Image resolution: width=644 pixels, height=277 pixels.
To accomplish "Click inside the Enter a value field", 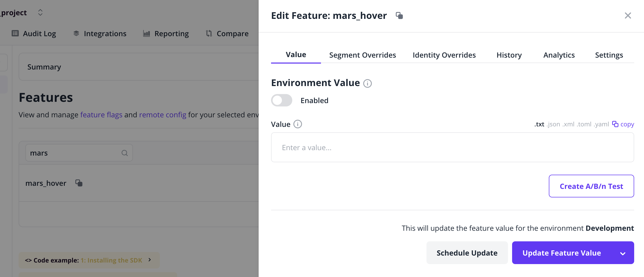I will (x=452, y=147).
